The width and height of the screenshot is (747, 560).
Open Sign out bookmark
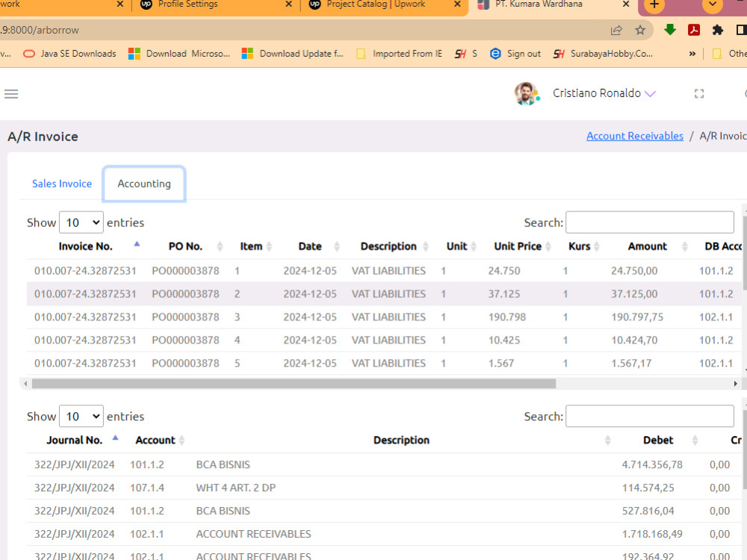click(x=515, y=54)
